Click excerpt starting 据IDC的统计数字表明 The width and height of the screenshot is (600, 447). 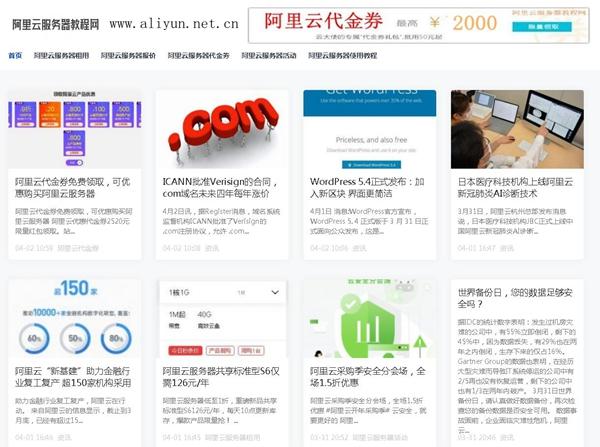point(517,376)
